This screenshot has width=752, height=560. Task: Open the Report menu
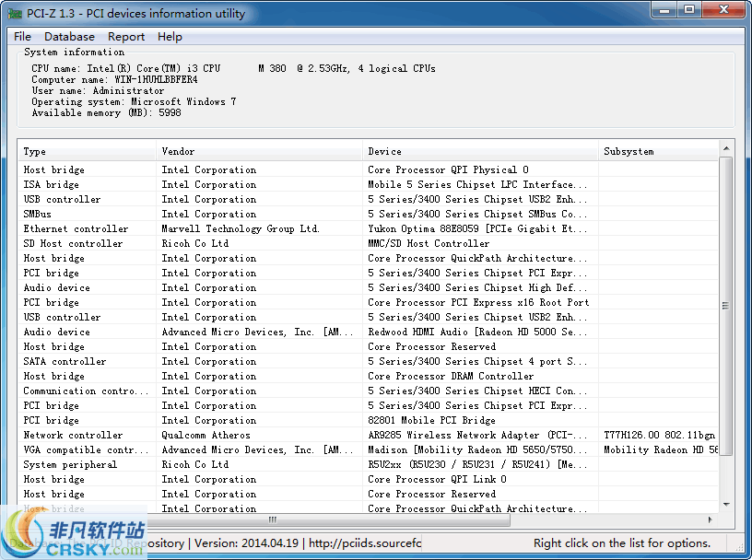click(x=126, y=37)
